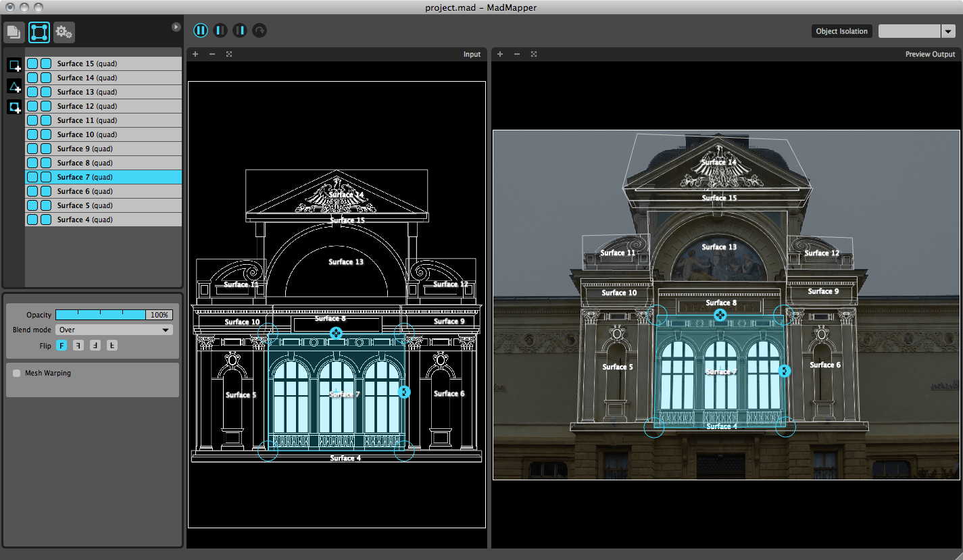Viewport: 963px width, 560px height.
Task: Select the horizontal mirror Flip button
Action: [x=78, y=346]
